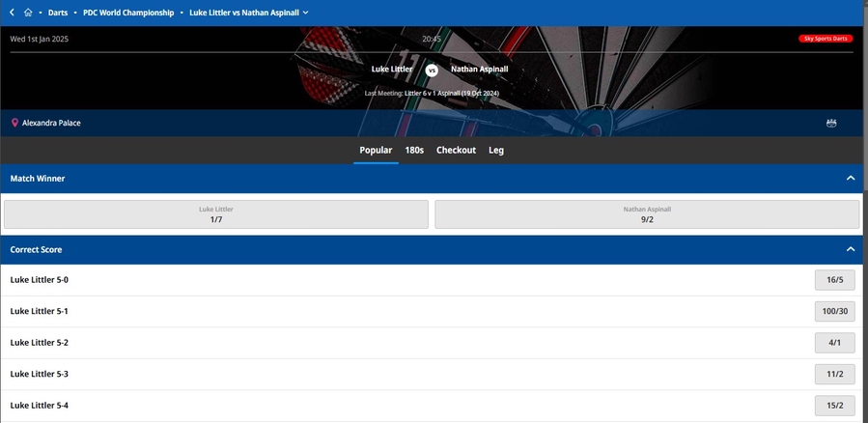Click the Alexandra Palace venue name

coord(51,123)
